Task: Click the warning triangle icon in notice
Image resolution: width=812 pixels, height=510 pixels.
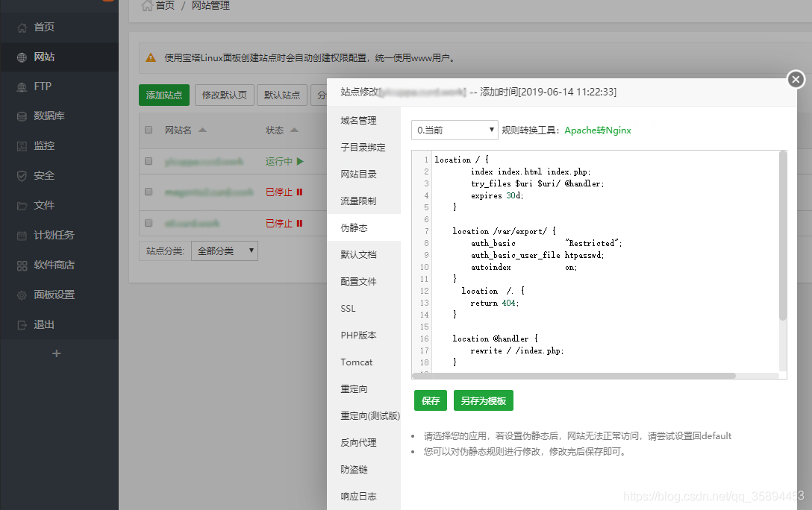Action: tap(151, 58)
